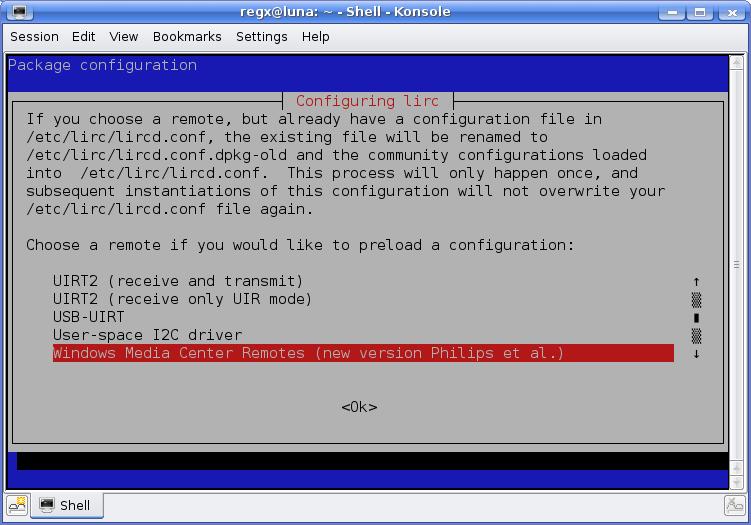Open the Settings menu
The width and height of the screenshot is (751, 525).
pyautogui.click(x=262, y=37)
